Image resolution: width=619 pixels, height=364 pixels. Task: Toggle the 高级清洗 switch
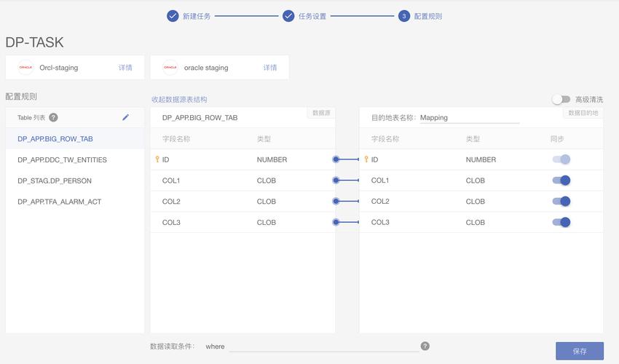[x=561, y=99]
